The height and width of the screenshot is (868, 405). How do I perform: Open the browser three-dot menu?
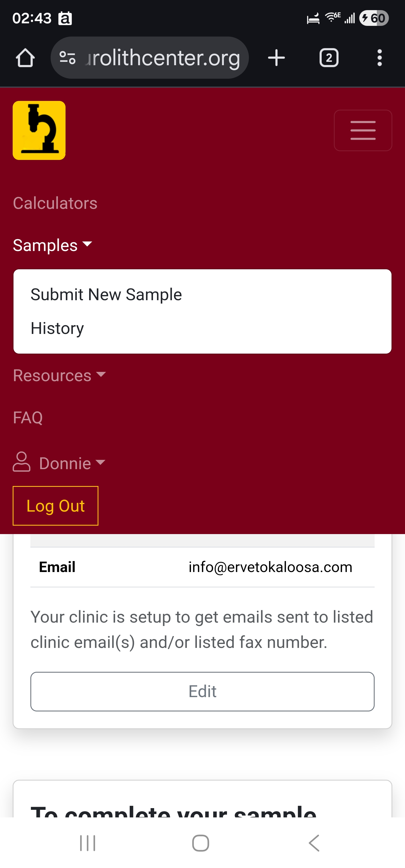tap(379, 58)
